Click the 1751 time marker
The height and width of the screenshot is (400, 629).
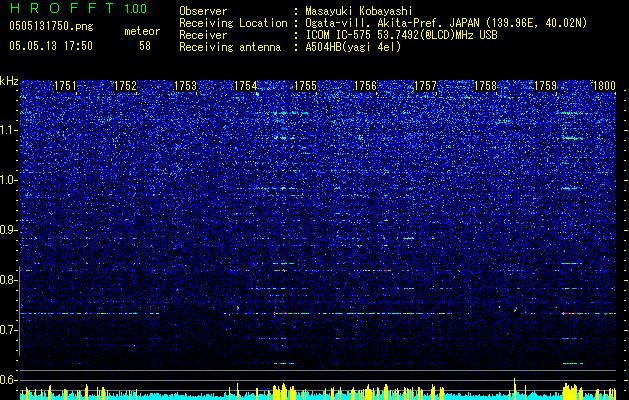coord(65,86)
